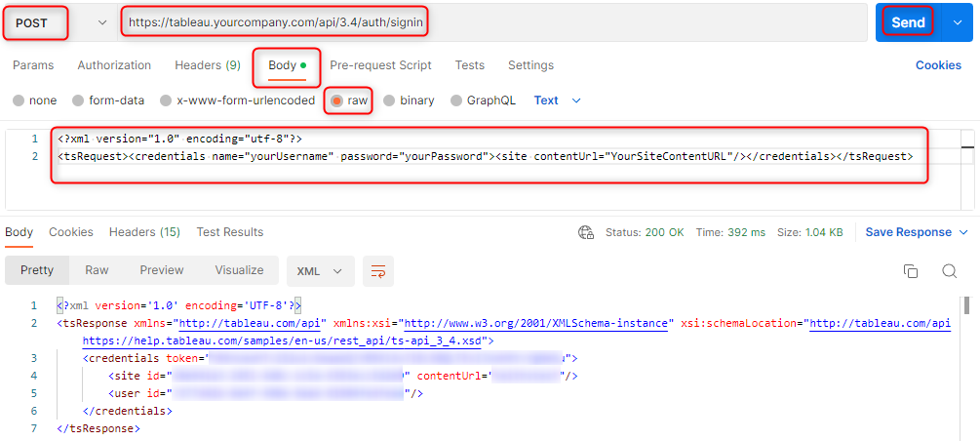The height and width of the screenshot is (441, 980).
Task: Click the tsRequest credentials line in editor
Action: tap(485, 156)
